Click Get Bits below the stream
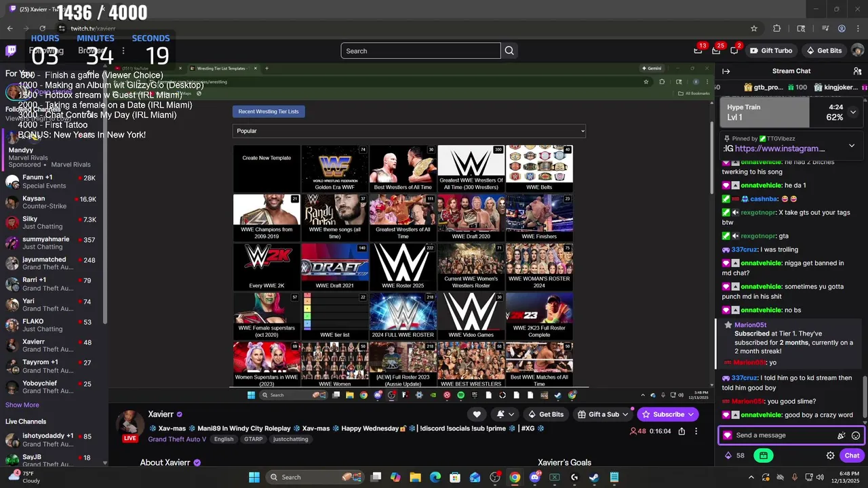Viewport: 868px width, 488px height. [545, 414]
